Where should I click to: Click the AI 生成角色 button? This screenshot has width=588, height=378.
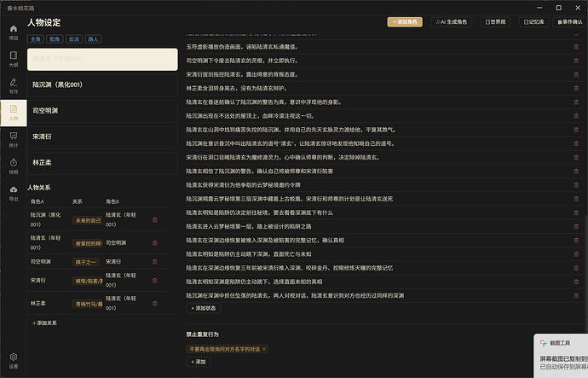pos(452,22)
